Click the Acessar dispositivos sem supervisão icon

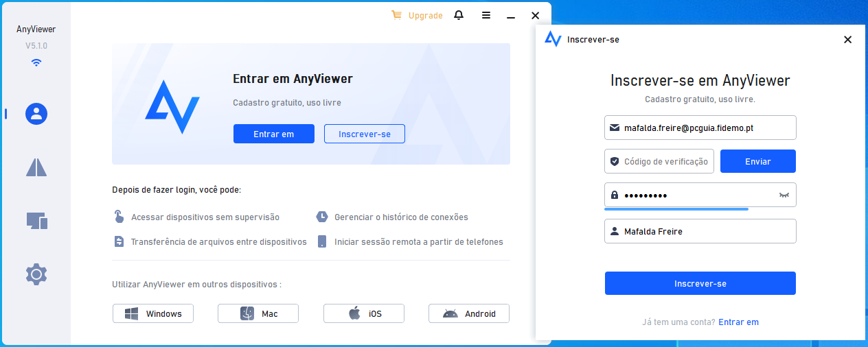(119, 217)
